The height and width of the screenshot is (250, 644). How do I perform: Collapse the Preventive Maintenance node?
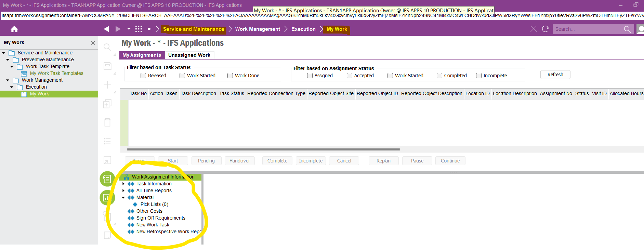(8, 60)
